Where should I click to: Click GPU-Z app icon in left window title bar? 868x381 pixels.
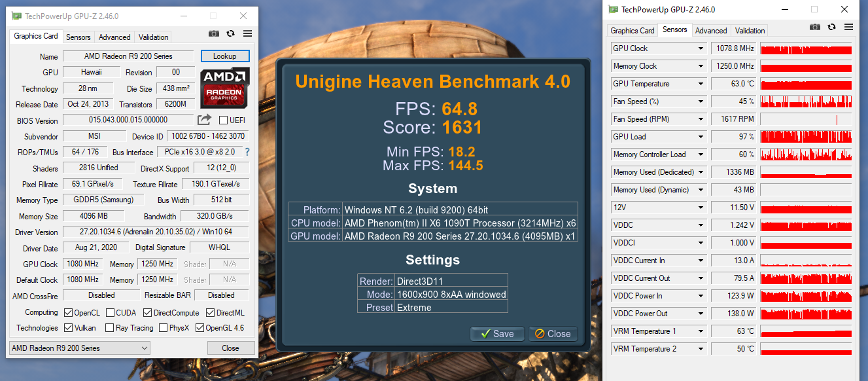(16, 16)
